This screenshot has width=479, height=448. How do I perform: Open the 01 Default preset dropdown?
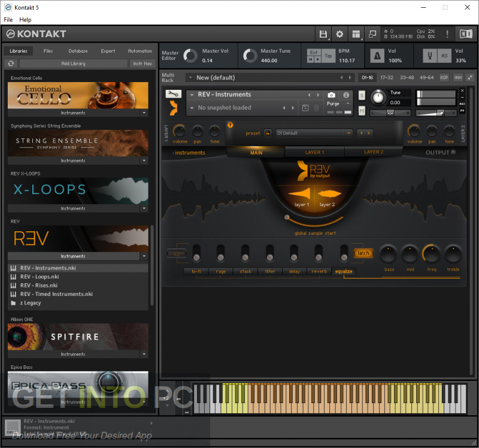(314, 133)
